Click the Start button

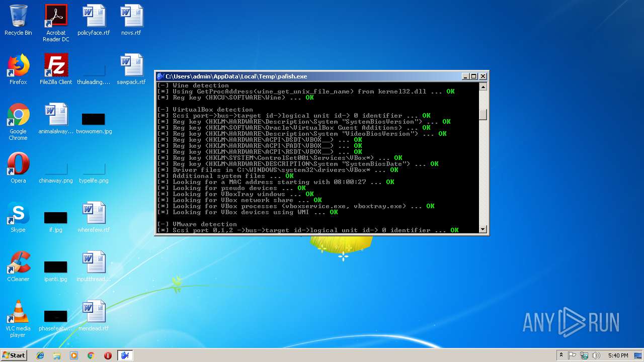tap(14, 355)
